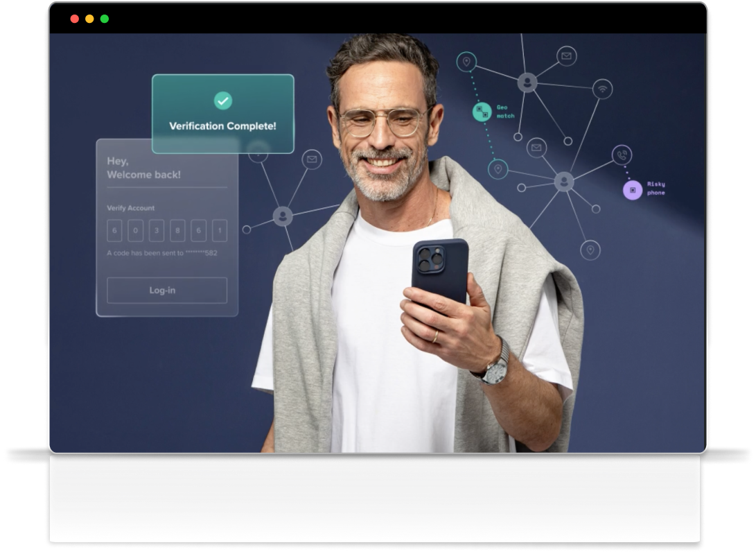Click the Verification Complete! banner text
The image size is (756, 554).
tap(222, 126)
